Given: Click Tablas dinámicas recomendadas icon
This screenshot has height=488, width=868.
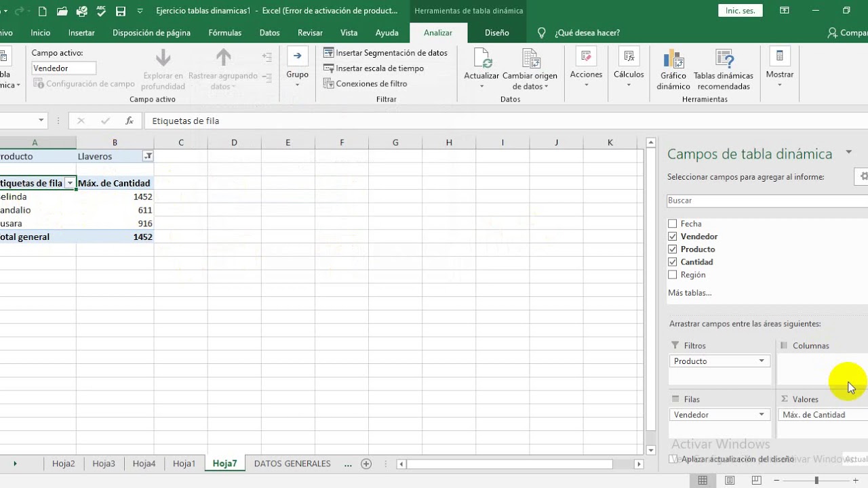Looking at the screenshot, I should [x=724, y=60].
